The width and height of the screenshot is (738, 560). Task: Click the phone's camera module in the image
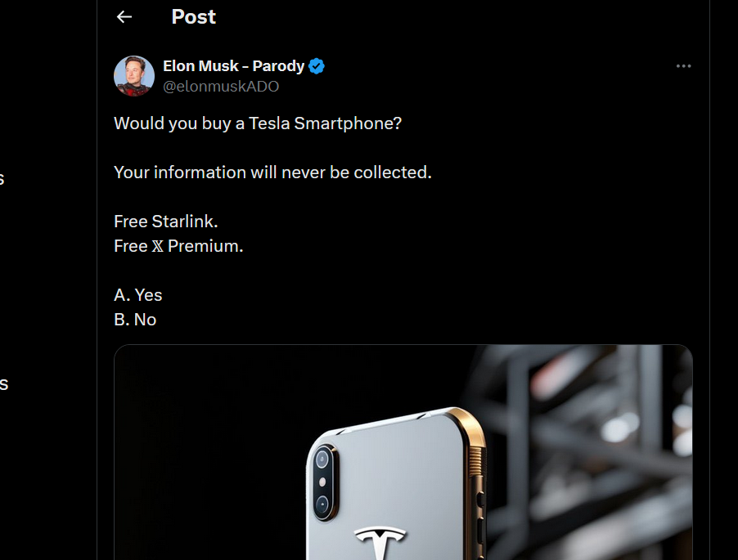coord(322,481)
